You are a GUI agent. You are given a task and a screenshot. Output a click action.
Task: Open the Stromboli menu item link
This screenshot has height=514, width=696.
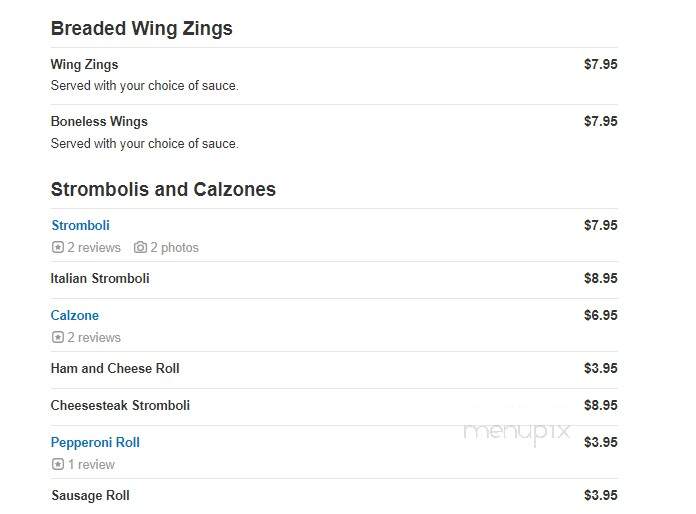(80, 225)
